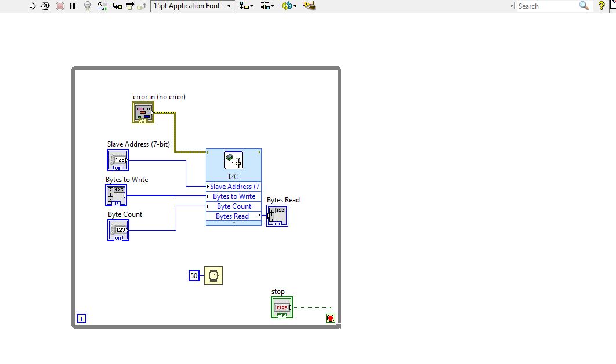The height and width of the screenshot is (364, 616).
Task: Open the Reorder dropdown
Action: click(x=289, y=6)
